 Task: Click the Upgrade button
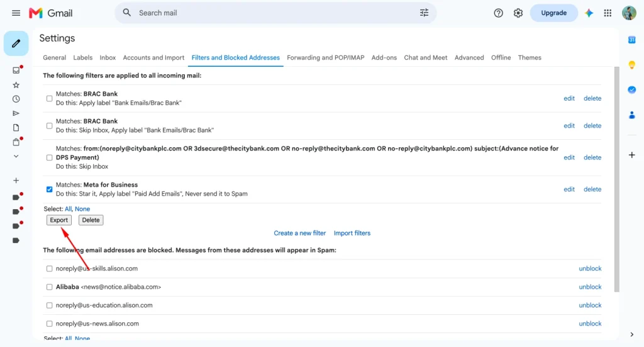tap(553, 13)
